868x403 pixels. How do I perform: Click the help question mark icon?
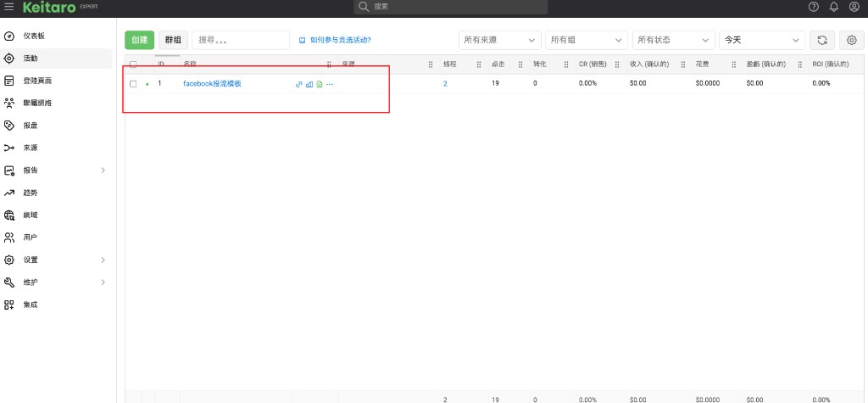click(x=813, y=7)
